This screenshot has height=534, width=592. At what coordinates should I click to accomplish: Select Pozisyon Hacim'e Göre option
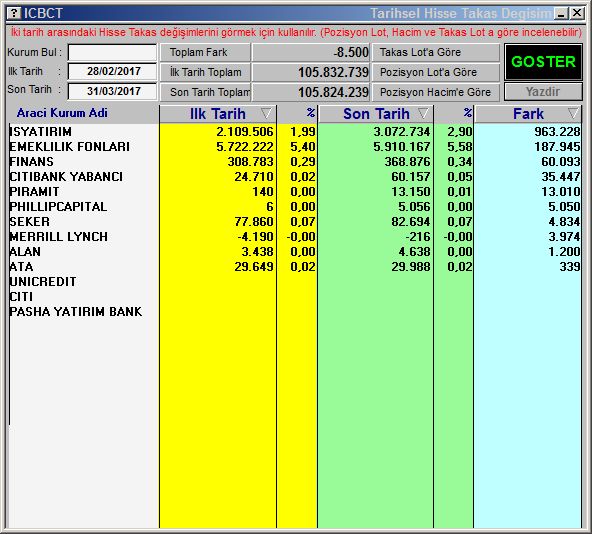(x=436, y=92)
